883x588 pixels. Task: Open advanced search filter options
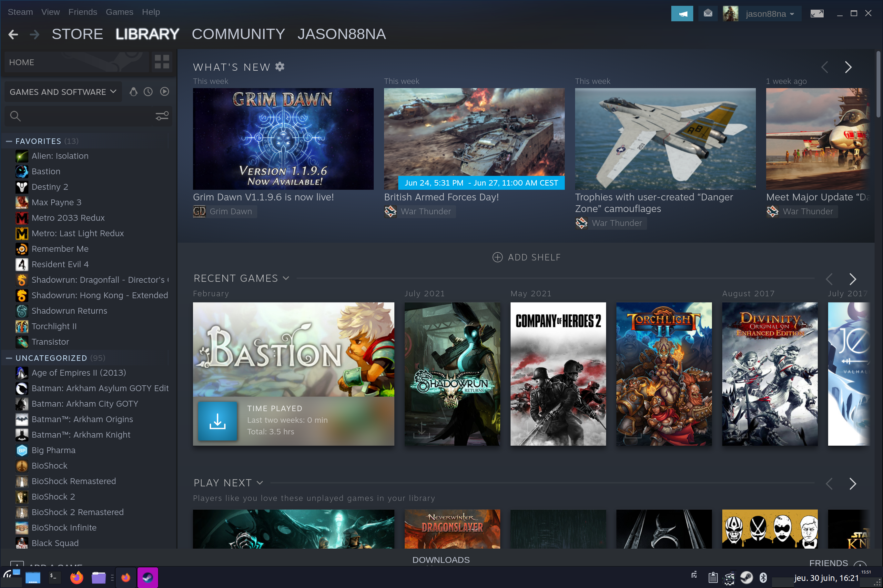[162, 116]
